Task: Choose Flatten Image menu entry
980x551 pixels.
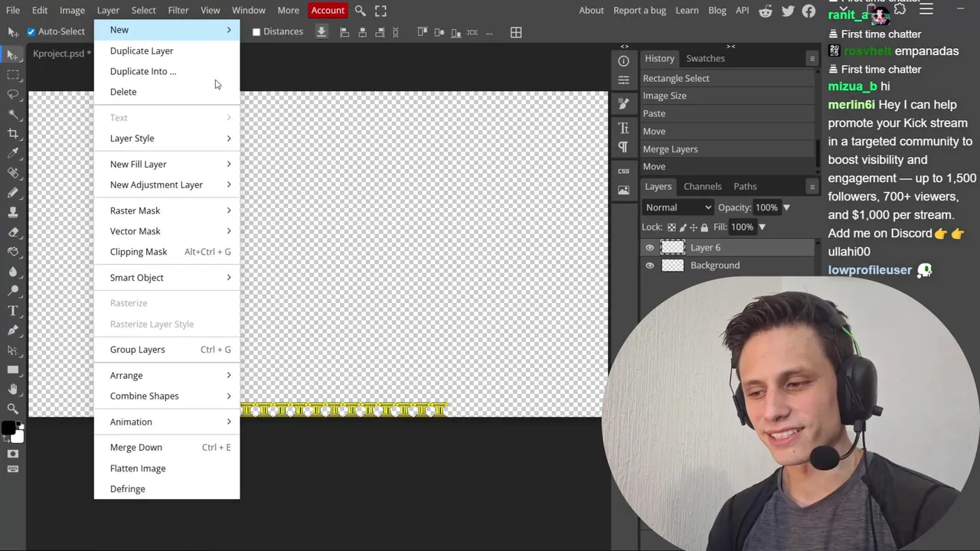Action: tap(167, 468)
